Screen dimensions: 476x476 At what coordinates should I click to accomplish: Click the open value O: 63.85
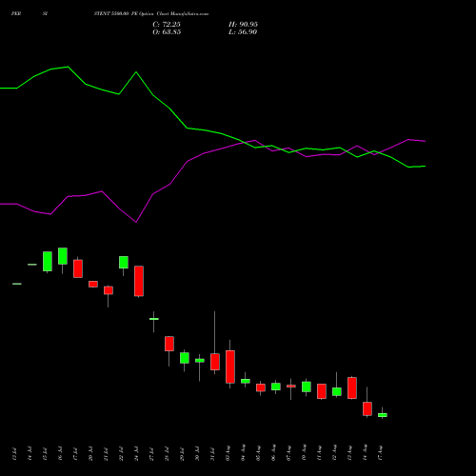[x=167, y=32]
